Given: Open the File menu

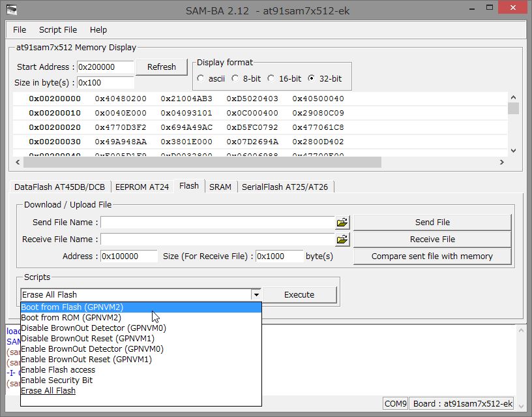Looking at the screenshot, I should (20, 30).
